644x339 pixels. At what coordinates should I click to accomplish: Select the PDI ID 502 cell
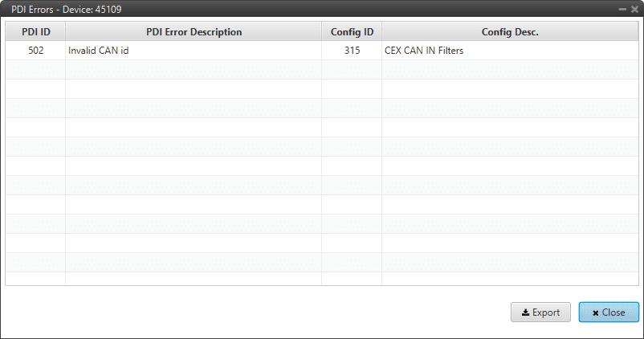(35, 51)
